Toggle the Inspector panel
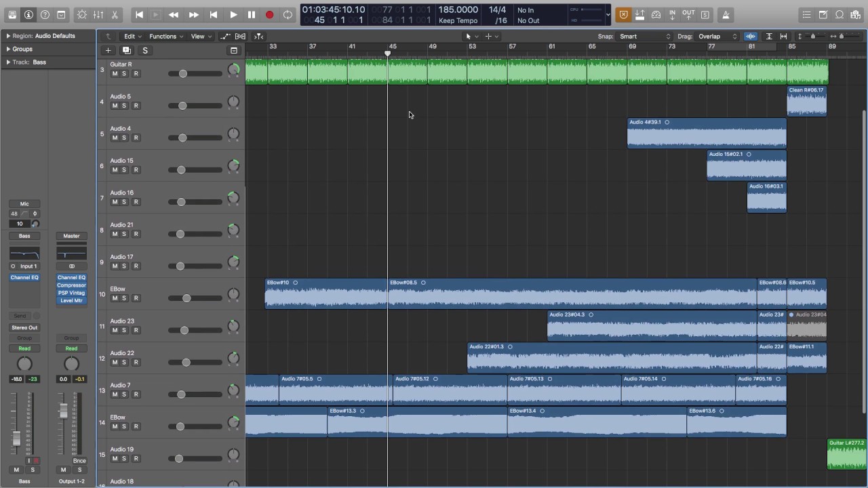Screen dimensions: 868x488 28,15
